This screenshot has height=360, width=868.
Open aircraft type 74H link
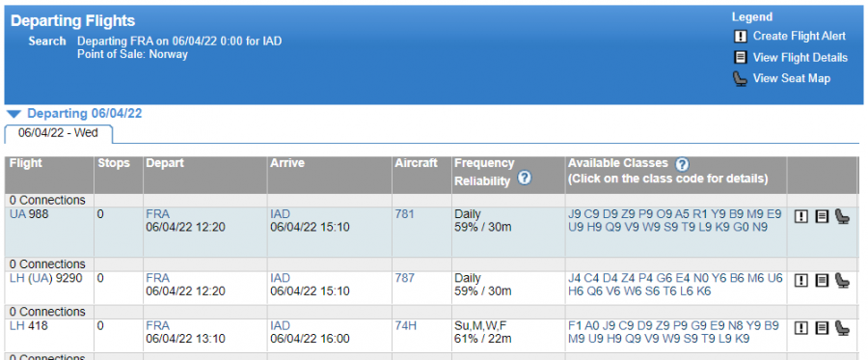coord(405,325)
